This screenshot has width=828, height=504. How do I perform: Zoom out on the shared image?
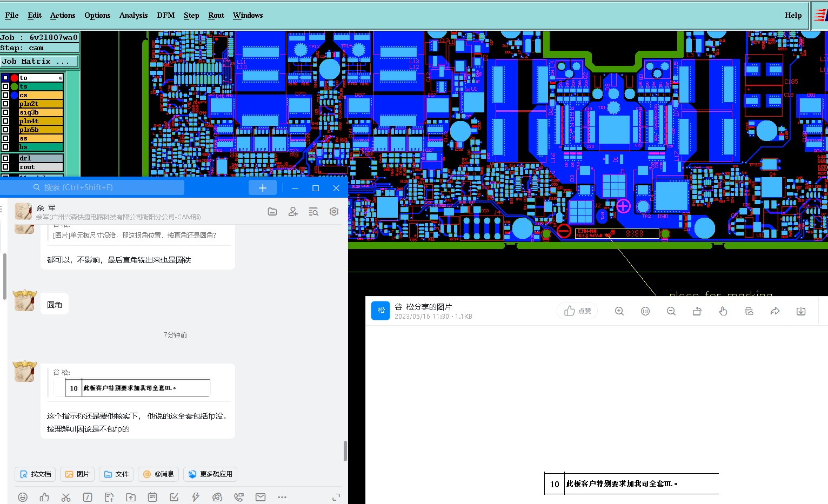pos(671,311)
